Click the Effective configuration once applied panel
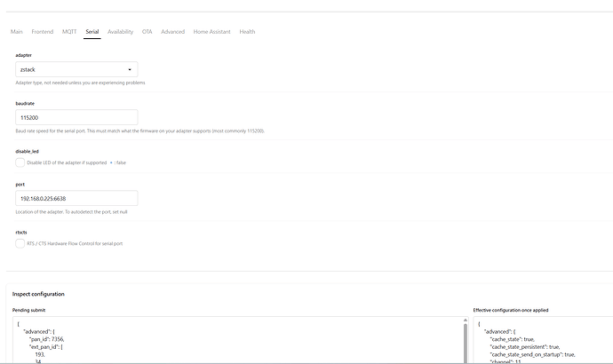Image resolution: width=613 pixels, height=364 pixels. coord(543,340)
